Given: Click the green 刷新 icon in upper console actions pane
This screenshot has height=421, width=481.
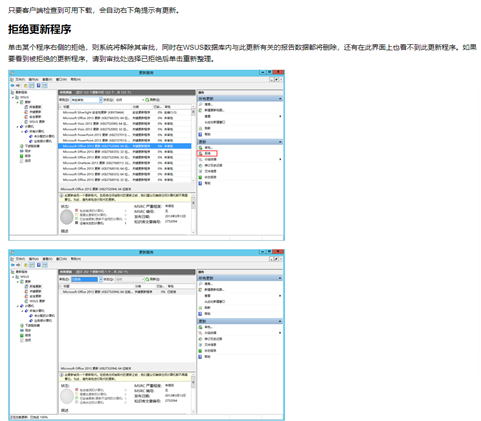Looking at the screenshot, I should [201, 128].
